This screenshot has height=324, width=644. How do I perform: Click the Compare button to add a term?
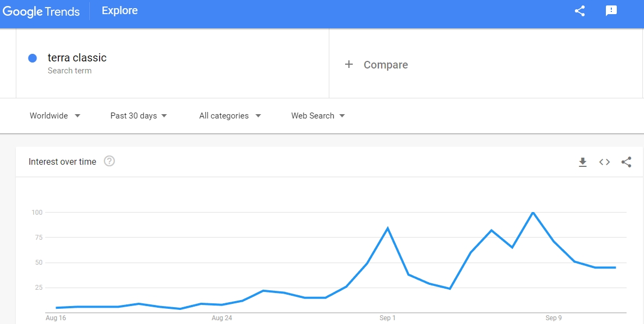point(376,65)
